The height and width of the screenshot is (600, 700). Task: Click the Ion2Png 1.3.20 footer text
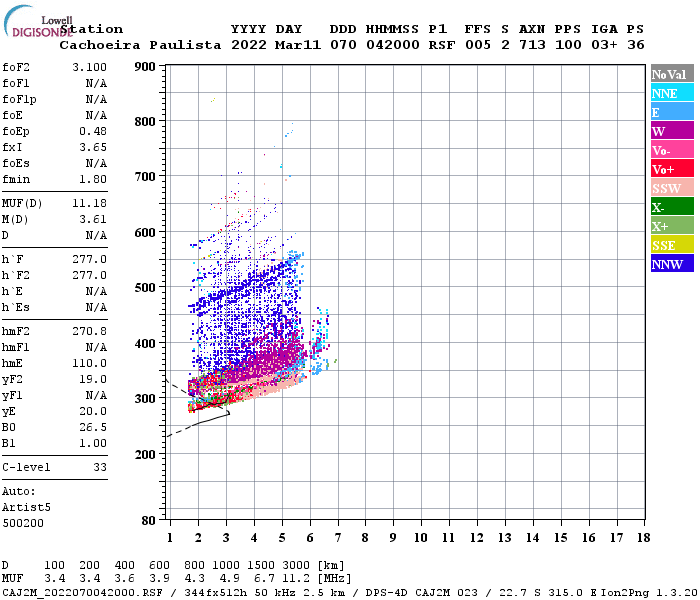[x=649, y=592]
